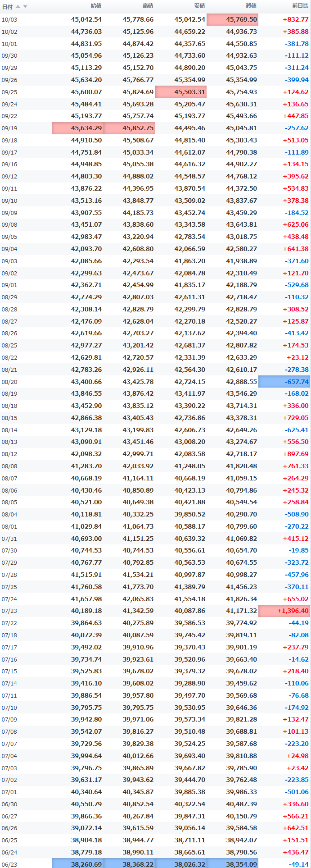Click the 09/19 date cell
The image size is (311, 868).
9,128
